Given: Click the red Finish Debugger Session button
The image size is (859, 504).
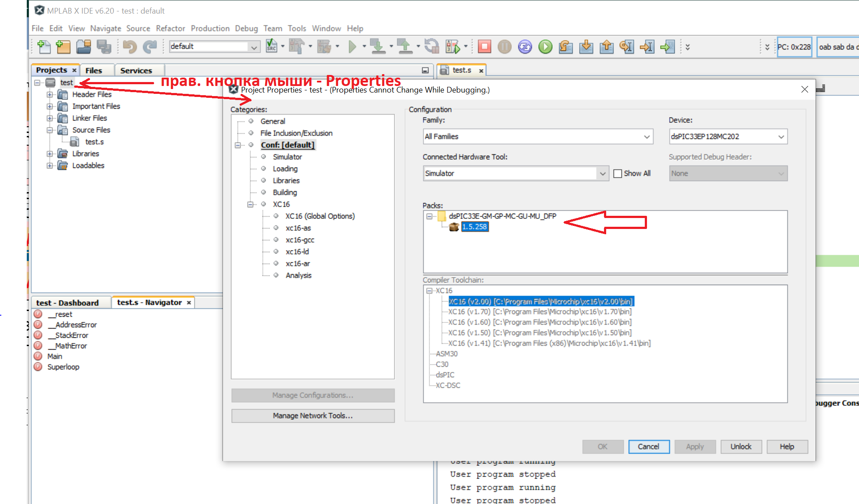Looking at the screenshot, I should click(x=485, y=46).
